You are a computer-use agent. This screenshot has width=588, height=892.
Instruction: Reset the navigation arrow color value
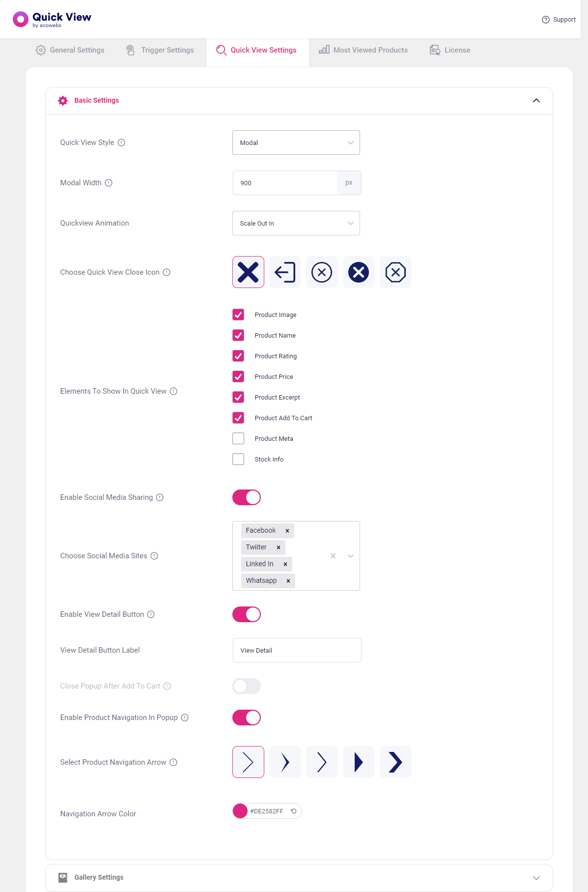coord(294,811)
